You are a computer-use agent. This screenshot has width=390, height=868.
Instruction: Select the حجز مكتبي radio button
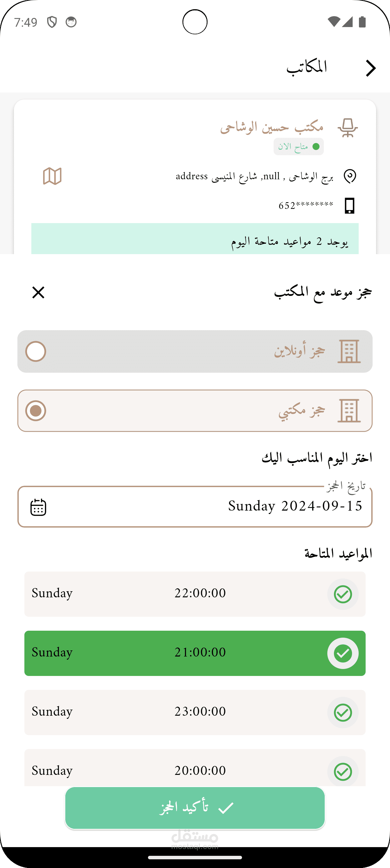point(36,411)
